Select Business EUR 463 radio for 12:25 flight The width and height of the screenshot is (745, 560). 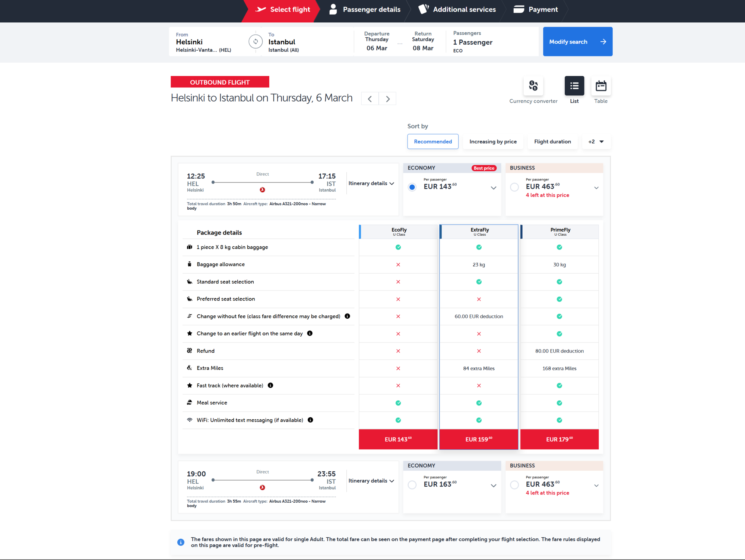(514, 187)
